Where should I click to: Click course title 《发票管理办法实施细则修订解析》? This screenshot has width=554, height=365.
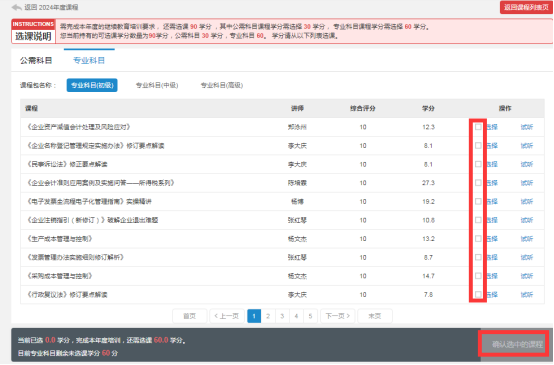tap(76, 257)
